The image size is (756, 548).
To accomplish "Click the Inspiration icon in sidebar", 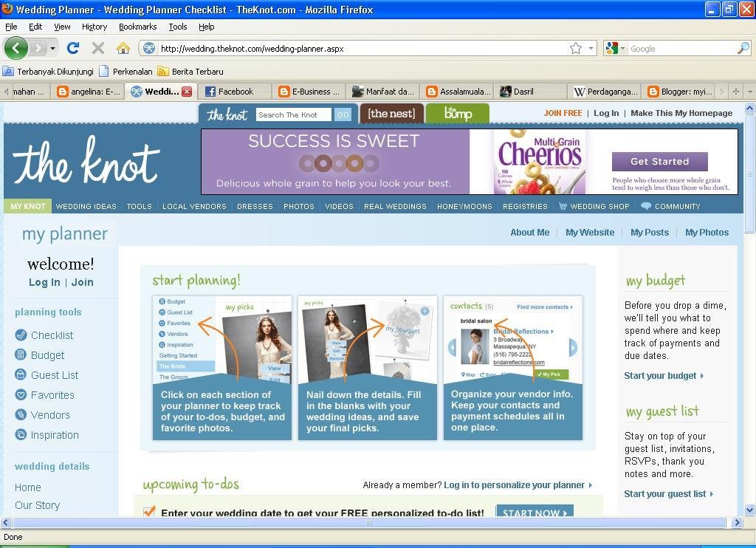I will click(21, 435).
